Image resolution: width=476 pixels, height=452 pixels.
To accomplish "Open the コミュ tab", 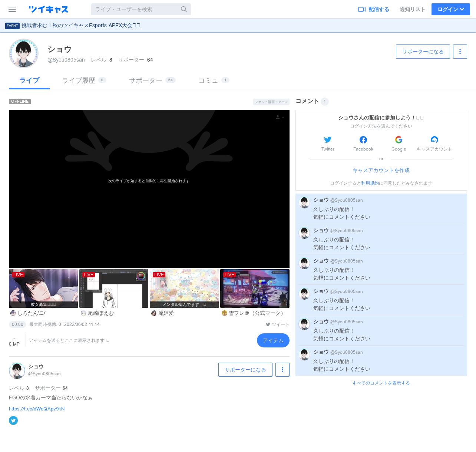I will coord(208,80).
